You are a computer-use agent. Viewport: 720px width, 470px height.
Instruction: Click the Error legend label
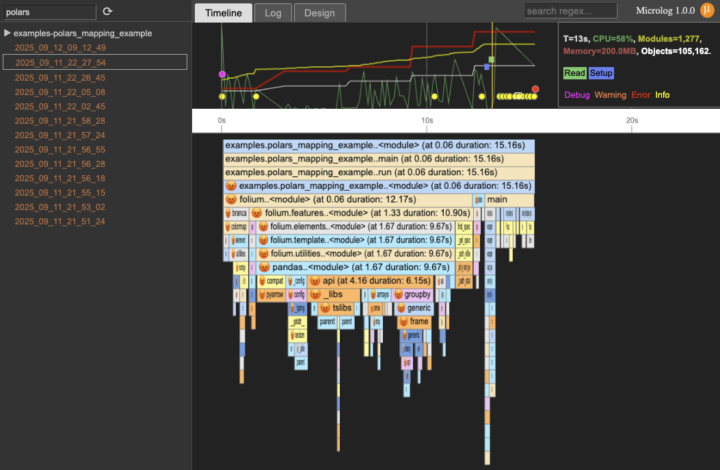tap(641, 95)
